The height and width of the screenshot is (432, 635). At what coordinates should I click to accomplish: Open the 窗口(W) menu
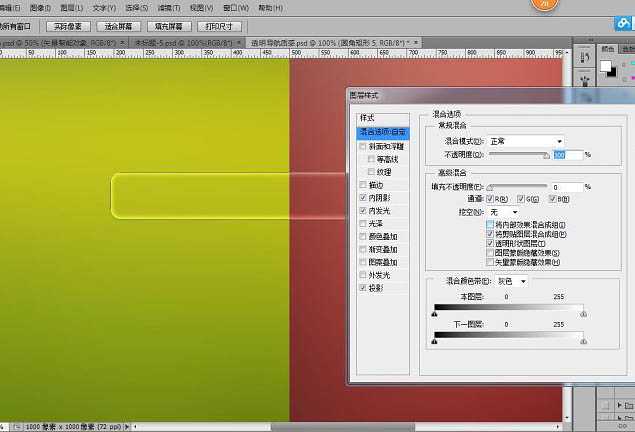[236, 8]
